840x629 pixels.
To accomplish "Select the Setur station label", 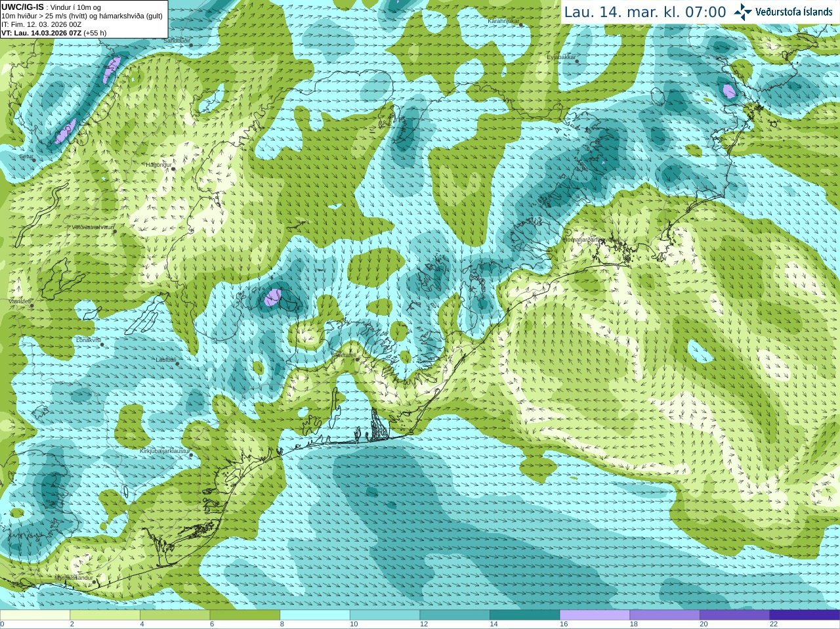I will [x=26, y=157].
